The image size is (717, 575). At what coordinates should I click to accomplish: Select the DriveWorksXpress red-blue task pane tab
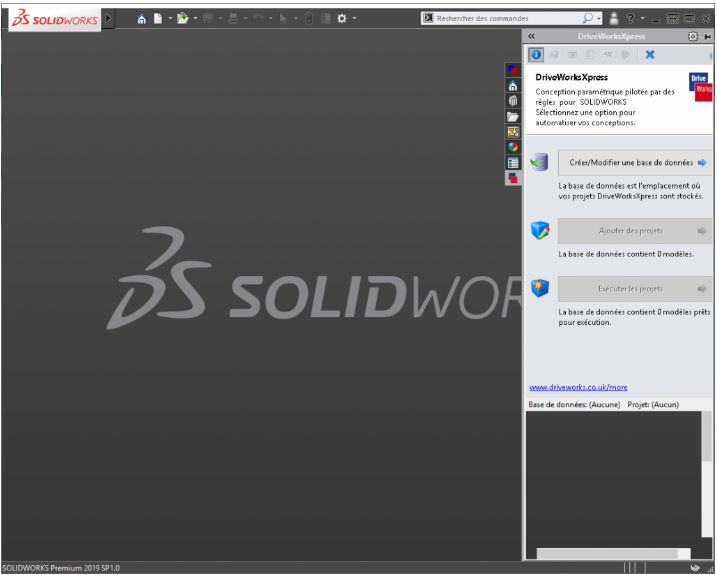tap(513, 177)
